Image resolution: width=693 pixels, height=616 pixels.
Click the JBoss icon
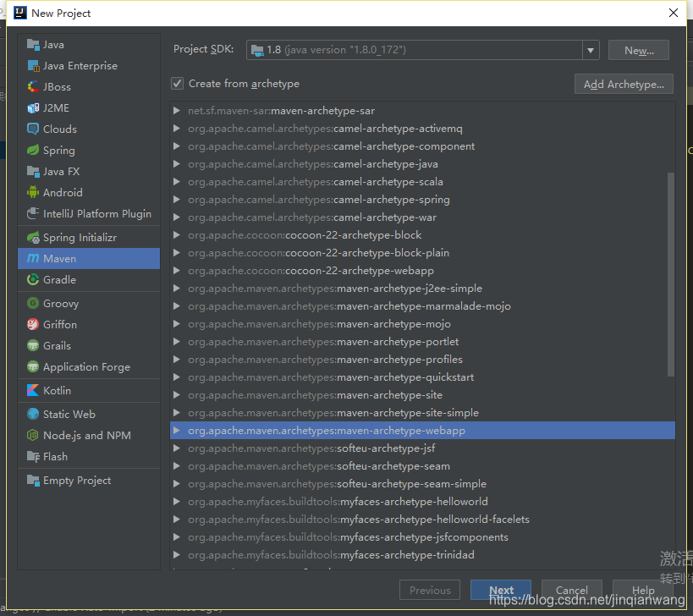(x=33, y=87)
